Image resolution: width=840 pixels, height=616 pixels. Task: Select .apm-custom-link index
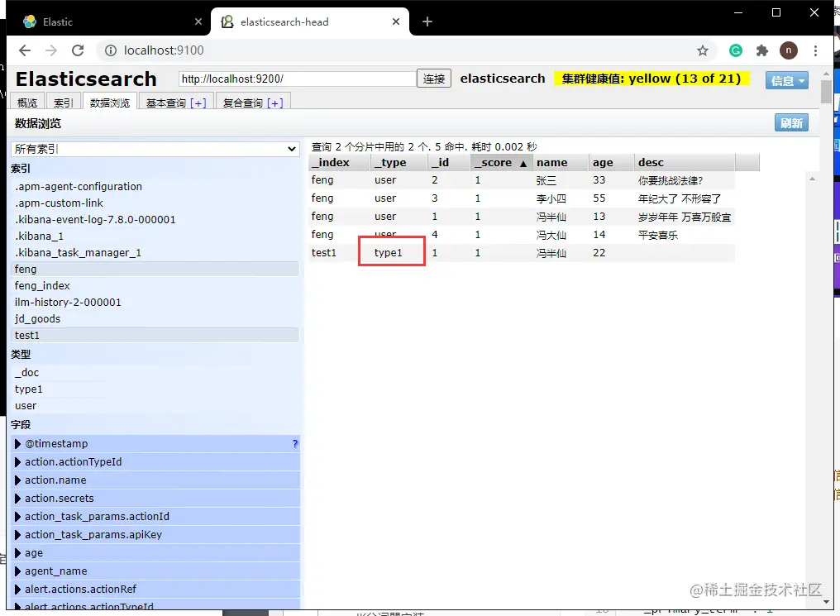155,203
